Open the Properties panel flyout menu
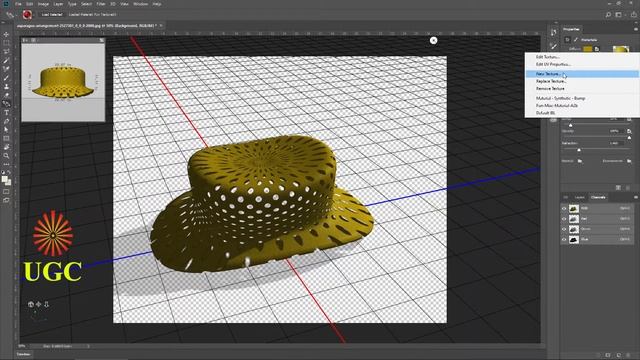The height and width of the screenshot is (360, 640). [636, 29]
